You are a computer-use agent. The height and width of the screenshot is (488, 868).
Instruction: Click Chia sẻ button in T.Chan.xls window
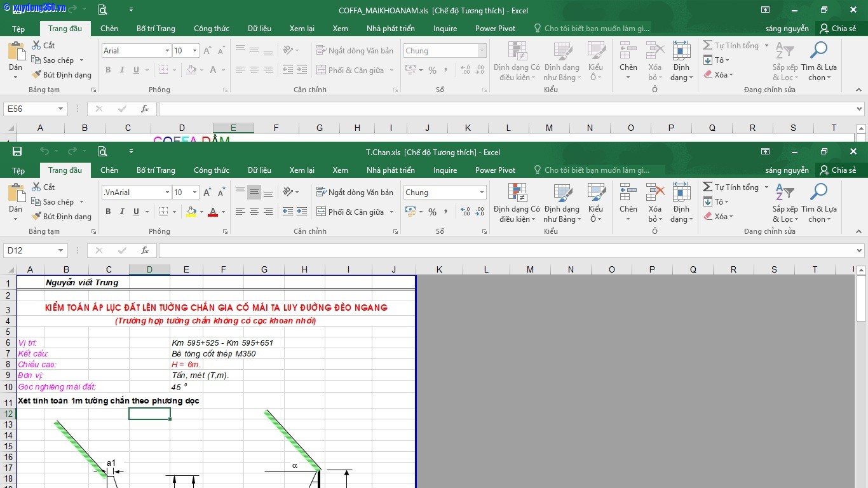(837, 170)
